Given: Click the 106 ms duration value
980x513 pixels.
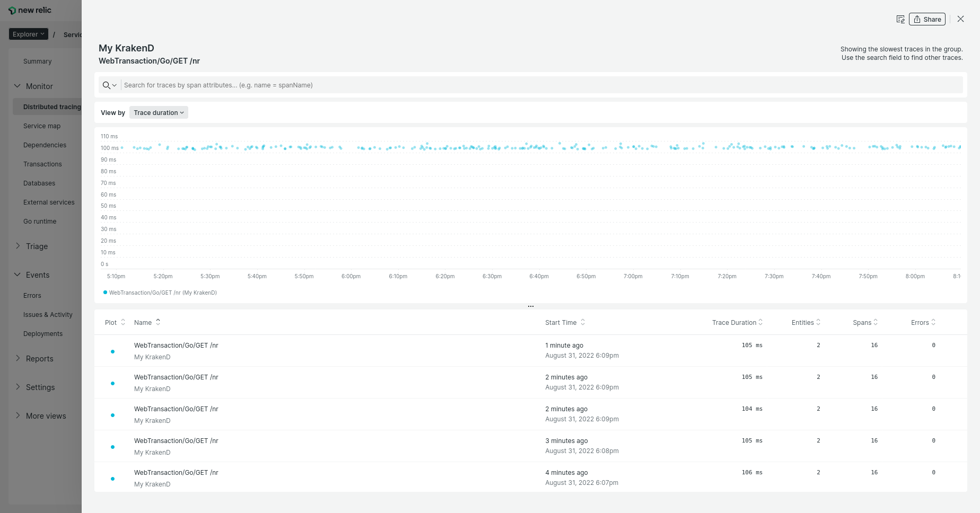Looking at the screenshot, I should 752,472.
